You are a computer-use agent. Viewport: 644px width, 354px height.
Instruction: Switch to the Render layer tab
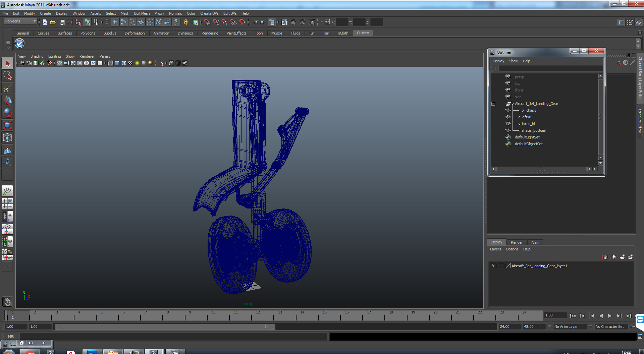tap(517, 242)
